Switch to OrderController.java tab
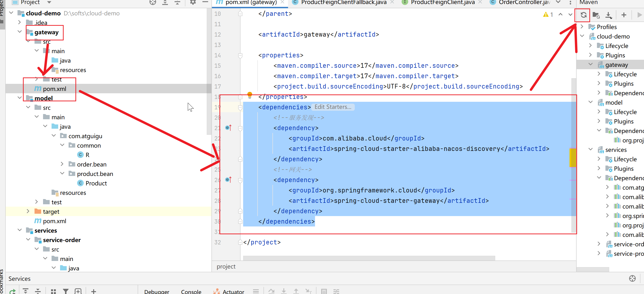This screenshot has height=294, width=644. [524, 3]
